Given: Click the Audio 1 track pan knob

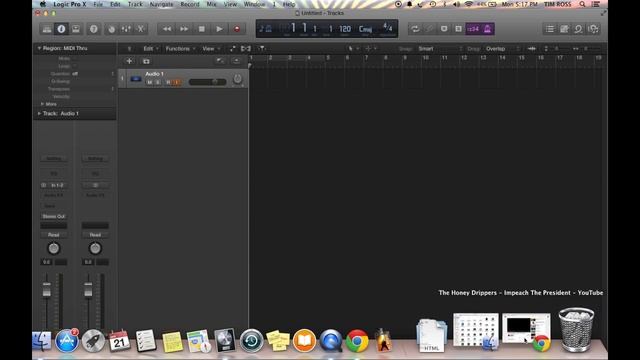Looking at the screenshot, I should [237, 80].
